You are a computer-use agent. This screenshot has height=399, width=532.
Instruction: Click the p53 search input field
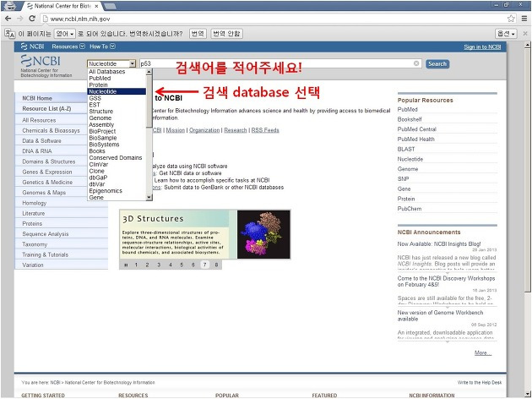point(280,63)
